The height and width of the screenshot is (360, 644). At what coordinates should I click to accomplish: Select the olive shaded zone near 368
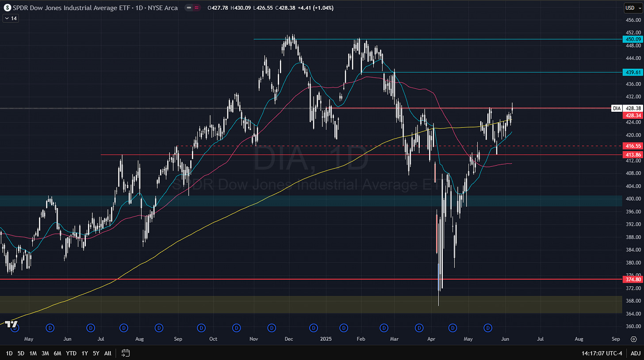click(x=311, y=305)
